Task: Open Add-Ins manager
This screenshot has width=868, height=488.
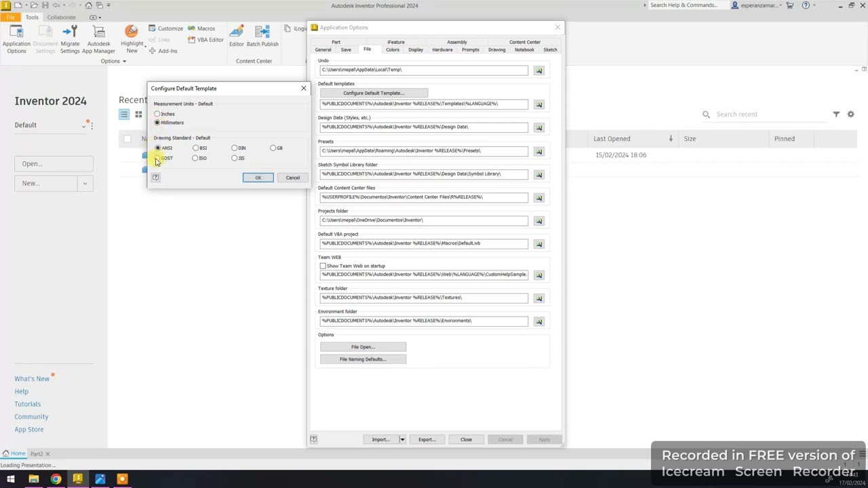Action: [163, 51]
